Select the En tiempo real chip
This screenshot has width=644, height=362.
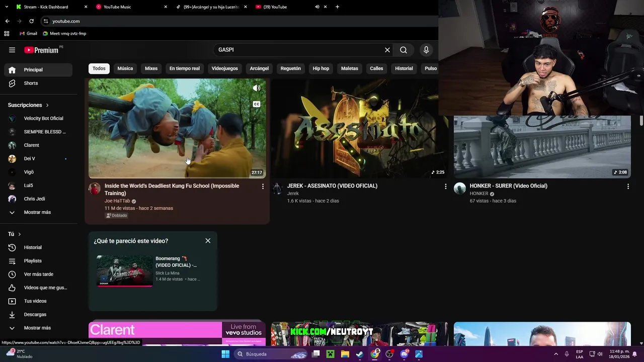185,68
